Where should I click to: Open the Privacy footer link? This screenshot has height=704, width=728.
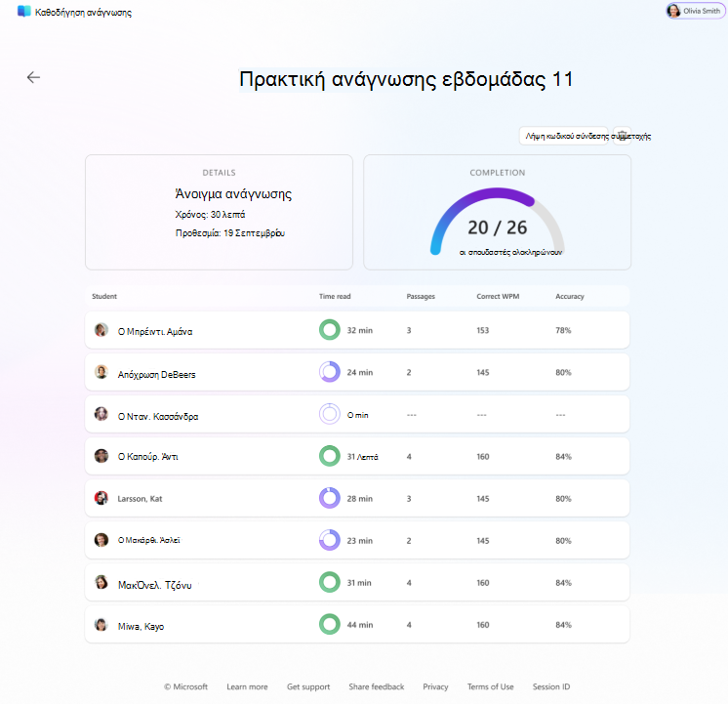coord(435,686)
